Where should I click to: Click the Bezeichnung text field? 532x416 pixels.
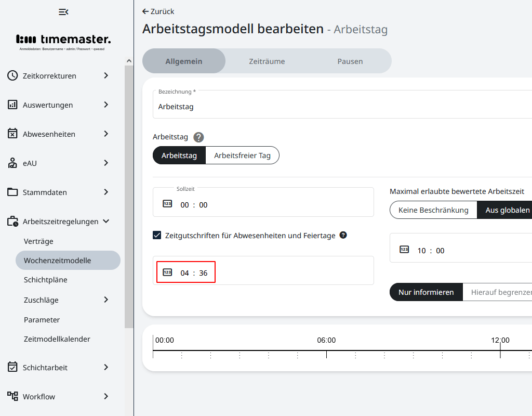[x=343, y=107]
